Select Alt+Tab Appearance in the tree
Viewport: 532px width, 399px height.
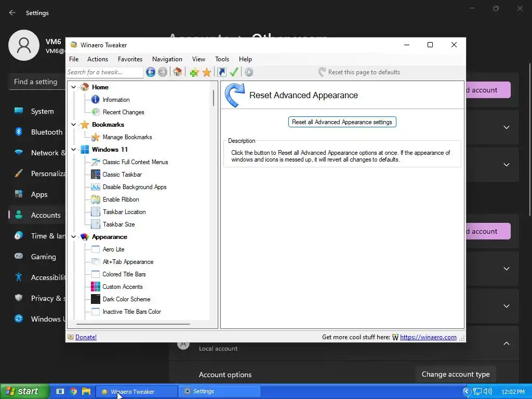click(128, 262)
